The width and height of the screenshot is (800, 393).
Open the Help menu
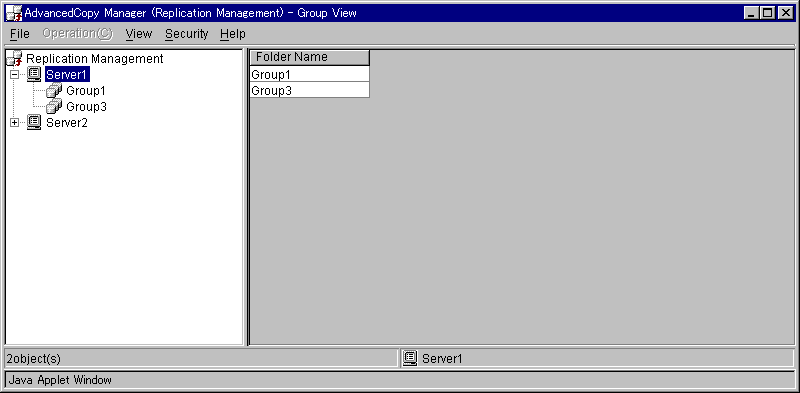coord(233,34)
